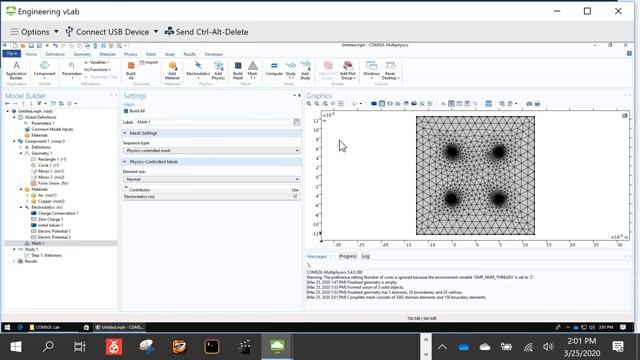This screenshot has height=360, width=640.
Task: Select Rectangle 1 in model tree
Action: pyautogui.click(x=48, y=159)
